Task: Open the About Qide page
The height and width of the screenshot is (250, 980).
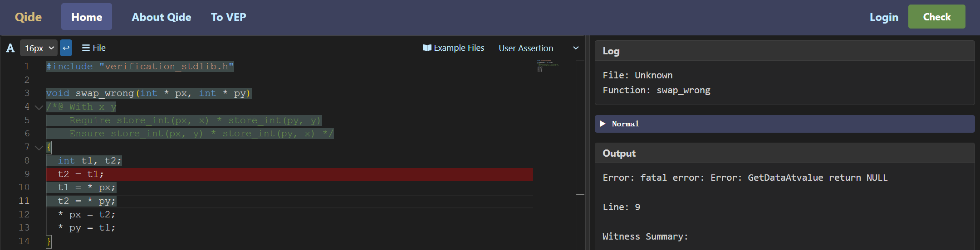Action: (x=162, y=17)
